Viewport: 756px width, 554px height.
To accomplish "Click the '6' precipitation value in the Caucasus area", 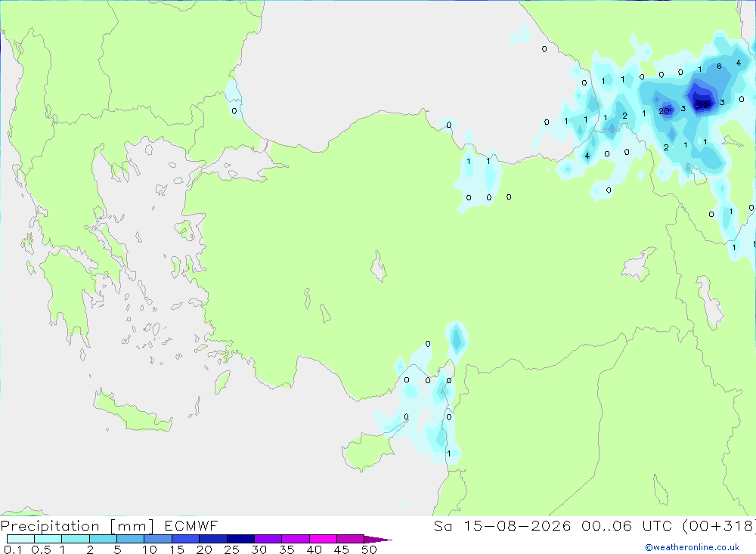I will pyautogui.click(x=719, y=67).
